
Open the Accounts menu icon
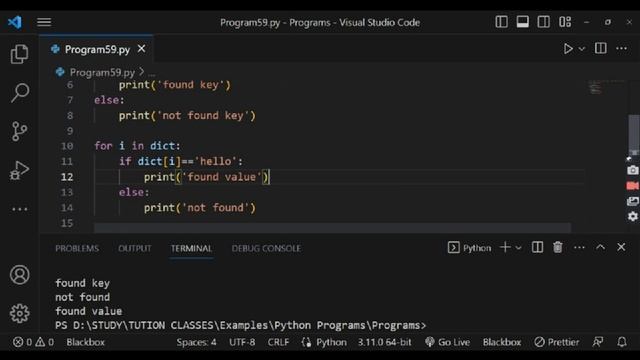(x=19, y=275)
